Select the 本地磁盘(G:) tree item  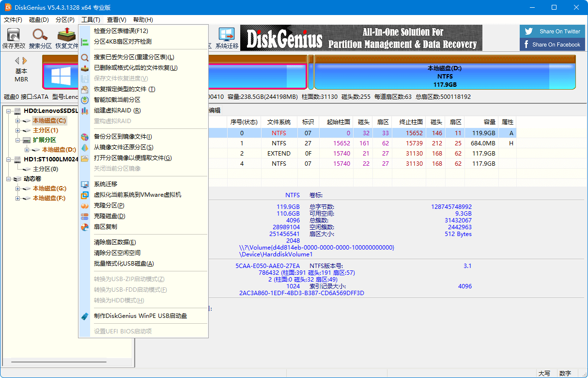(49, 189)
